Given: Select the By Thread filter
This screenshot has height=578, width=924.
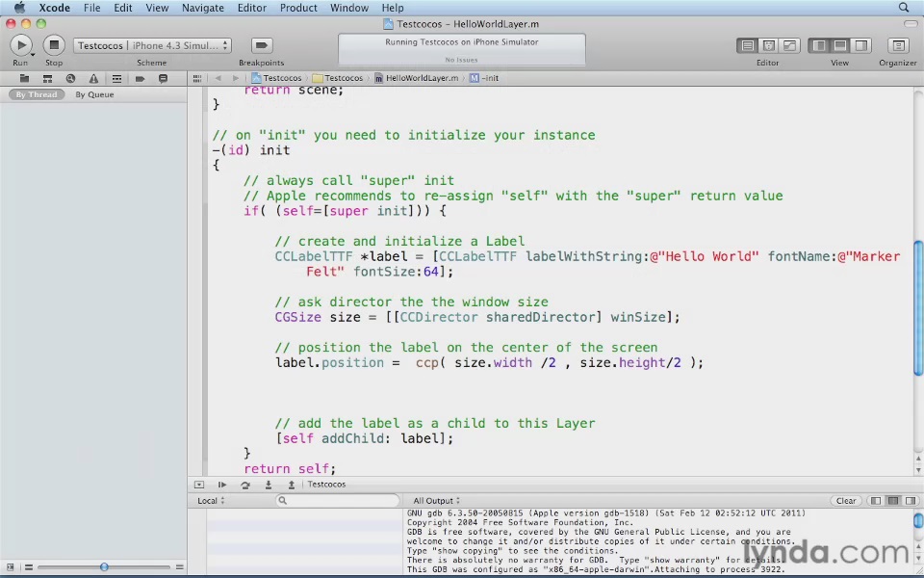Looking at the screenshot, I should pos(37,94).
